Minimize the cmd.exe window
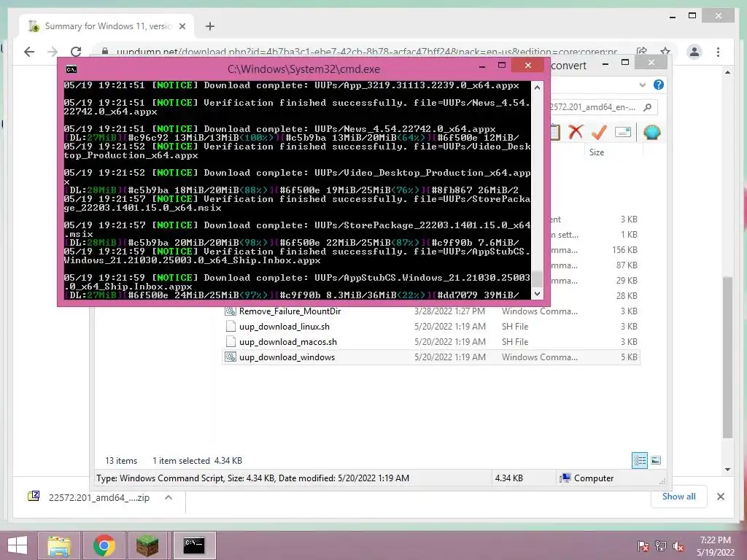The height and width of the screenshot is (560, 747). coord(482,66)
